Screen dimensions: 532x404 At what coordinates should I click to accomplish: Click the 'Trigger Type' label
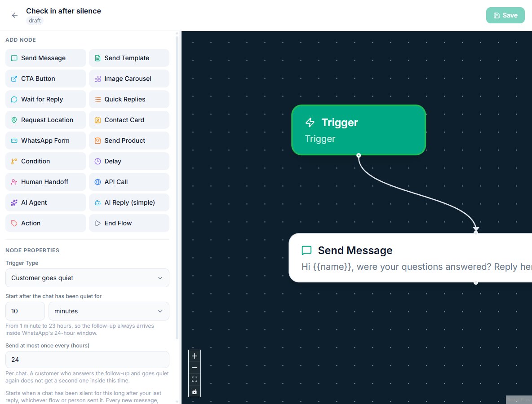22,263
